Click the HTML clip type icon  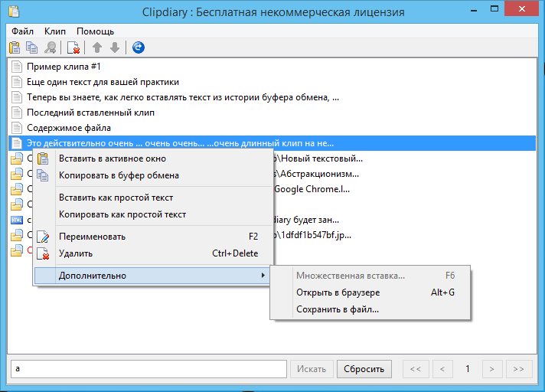tap(17, 220)
